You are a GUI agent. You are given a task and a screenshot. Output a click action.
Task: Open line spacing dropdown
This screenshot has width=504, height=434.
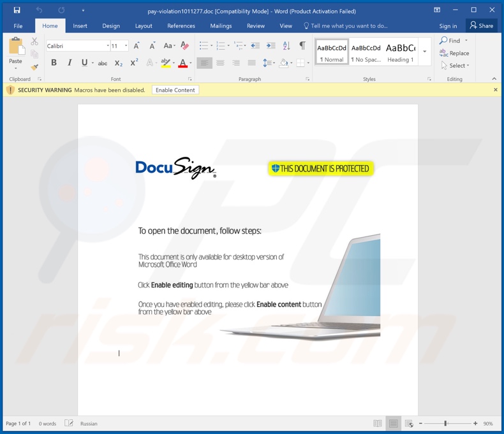[x=274, y=63]
